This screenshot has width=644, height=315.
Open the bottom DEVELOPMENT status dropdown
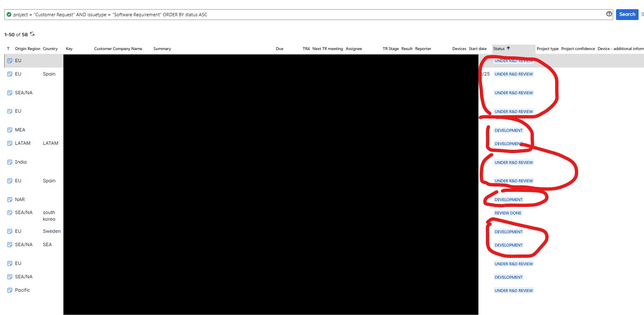(x=508, y=277)
